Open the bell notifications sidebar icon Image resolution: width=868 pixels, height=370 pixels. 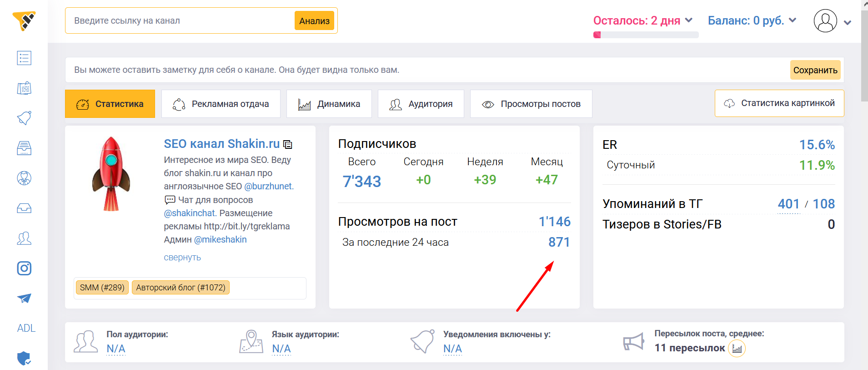(x=24, y=118)
